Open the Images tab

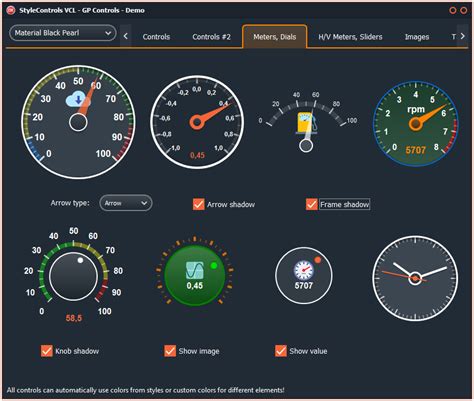click(417, 37)
